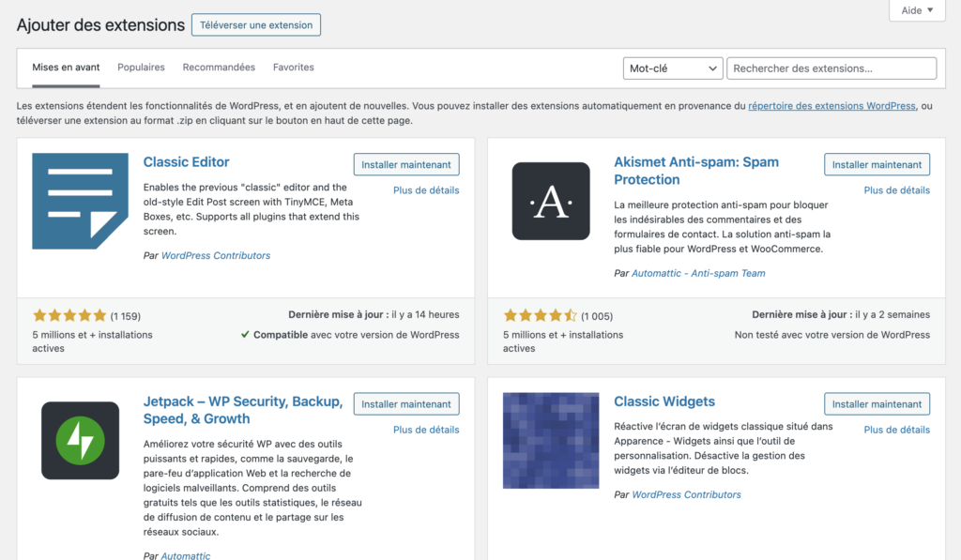Image resolution: width=961 pixels, height=560 pixels.
Task: Click the Classic Editor star rating
Action: (69, 315)
